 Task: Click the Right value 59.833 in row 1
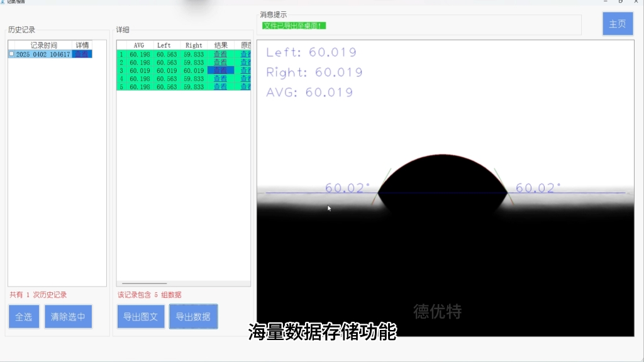(194, 54)
